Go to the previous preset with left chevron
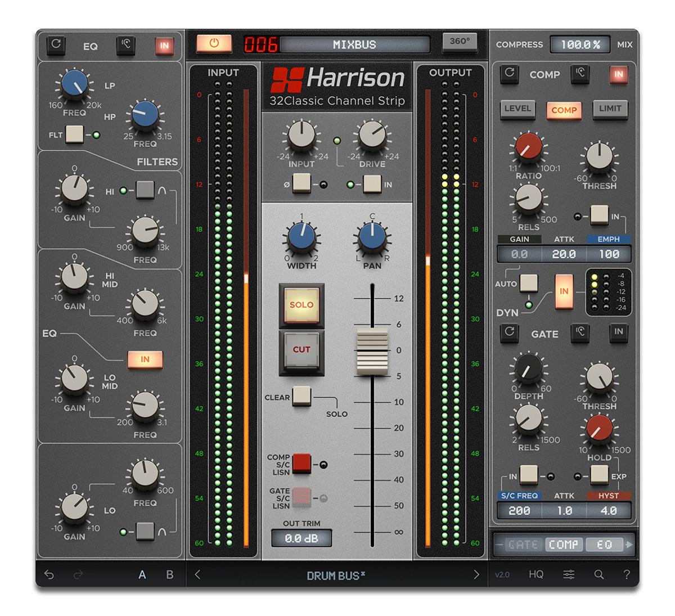675x616 pixels. tap(197, 574)
